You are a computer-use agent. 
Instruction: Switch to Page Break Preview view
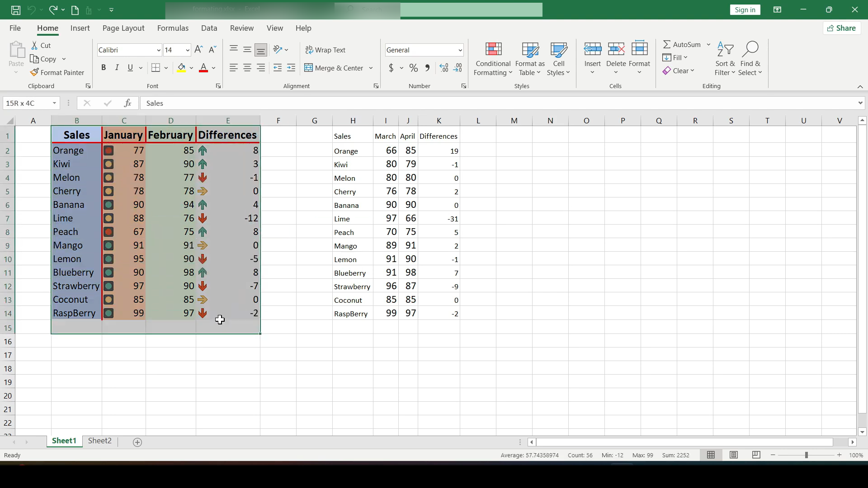point(756,455)
